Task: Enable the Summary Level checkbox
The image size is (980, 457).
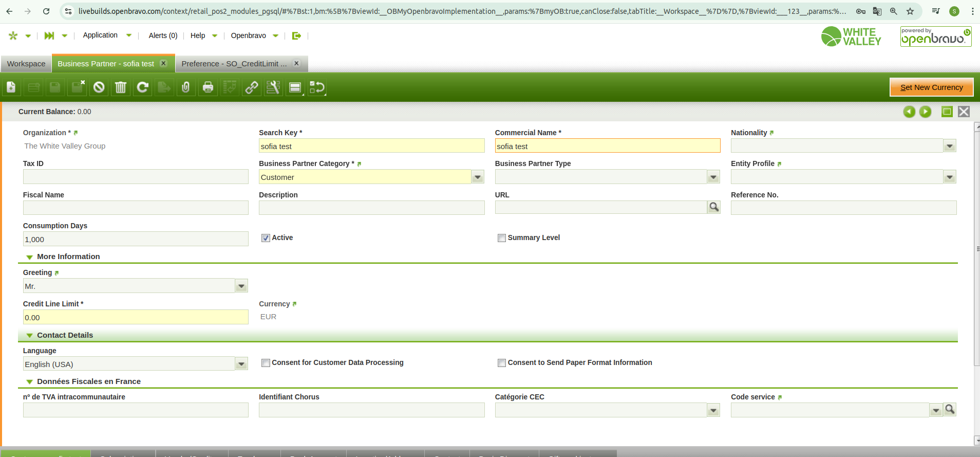Action: pos(501,238)
